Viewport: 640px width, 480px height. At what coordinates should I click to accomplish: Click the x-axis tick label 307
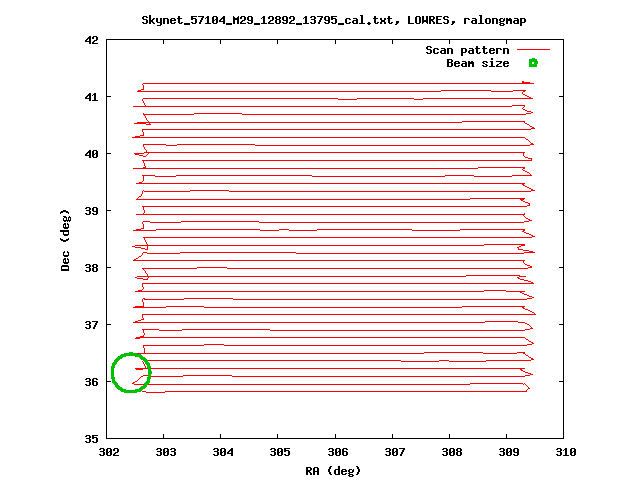(x=395, y=452)
